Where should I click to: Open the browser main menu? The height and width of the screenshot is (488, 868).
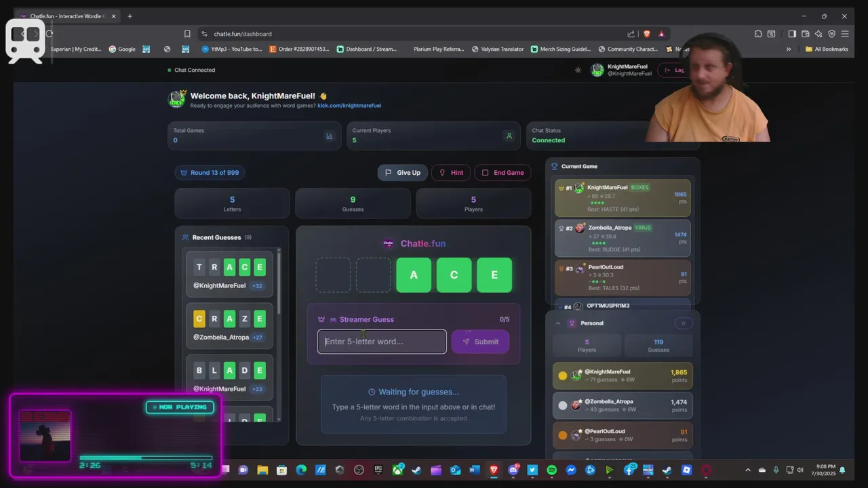[x=845, y=34]
